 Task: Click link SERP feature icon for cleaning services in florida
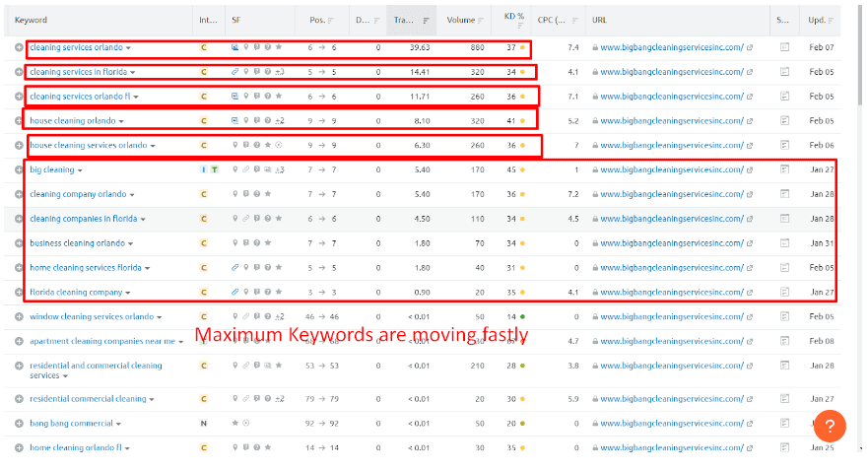click(x=234, y=72)
